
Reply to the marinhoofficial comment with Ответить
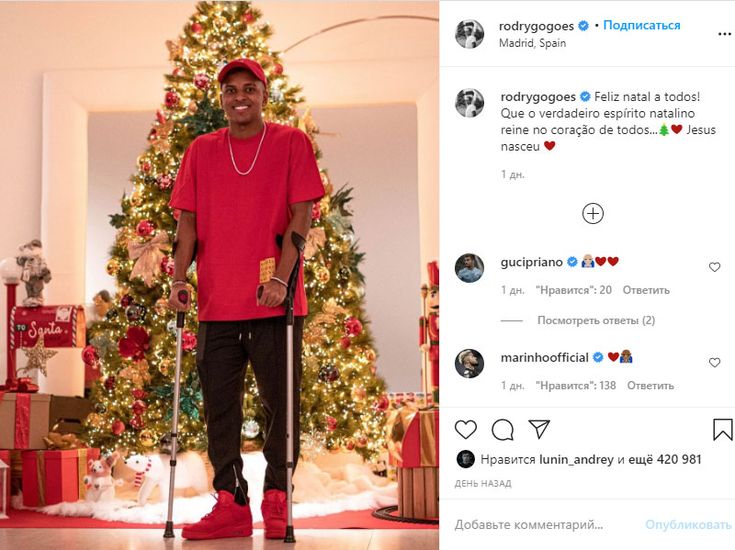[x=650, y=385]
